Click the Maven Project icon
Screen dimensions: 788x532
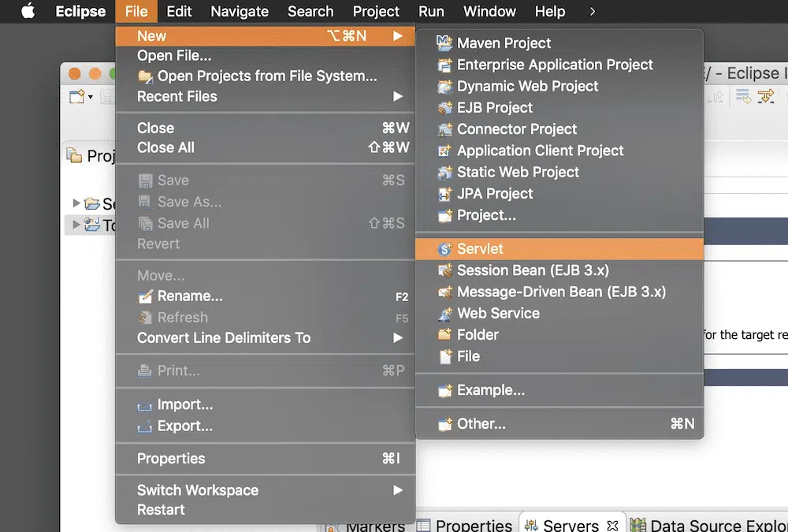click(x=444, y=43)
